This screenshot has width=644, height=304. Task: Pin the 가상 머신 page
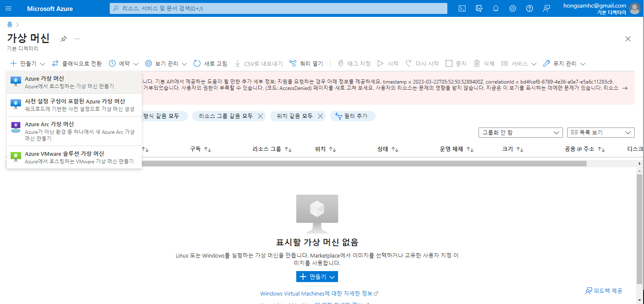coord(64,39)
